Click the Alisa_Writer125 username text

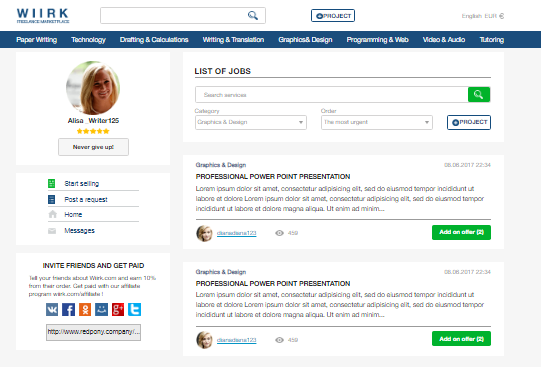93,120
